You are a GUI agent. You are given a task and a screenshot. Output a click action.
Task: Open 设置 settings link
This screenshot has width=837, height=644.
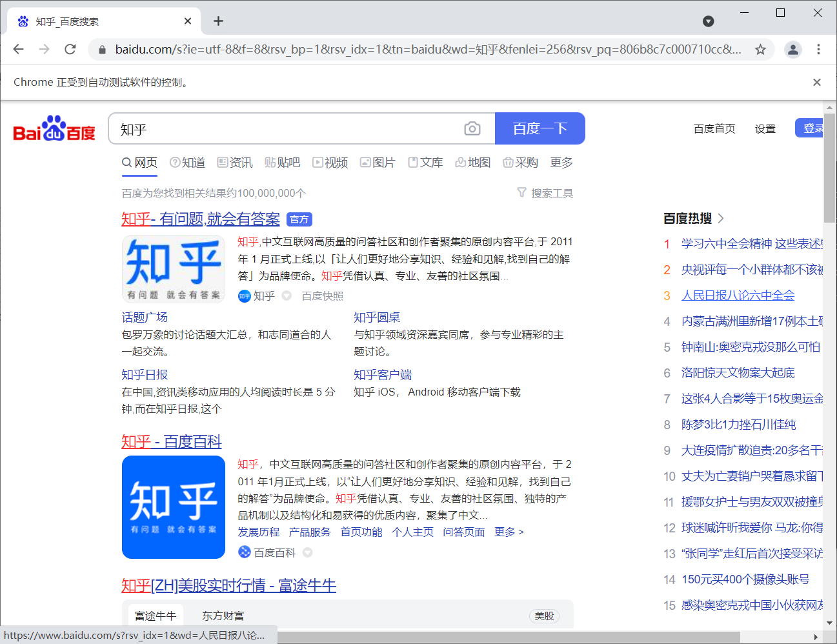click(x=765, y=128)
